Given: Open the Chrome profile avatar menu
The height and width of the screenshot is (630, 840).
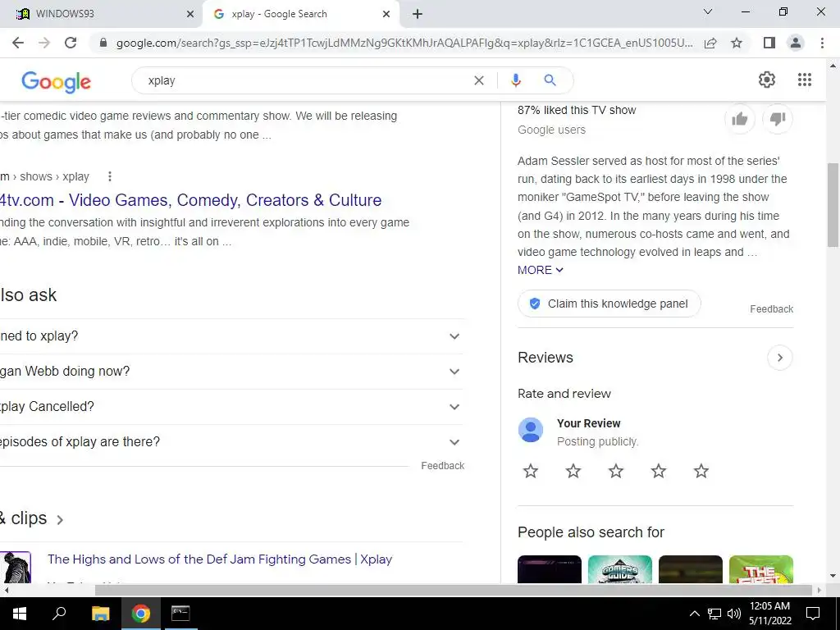Looking at the screenshot, I should tap(796, 43).
